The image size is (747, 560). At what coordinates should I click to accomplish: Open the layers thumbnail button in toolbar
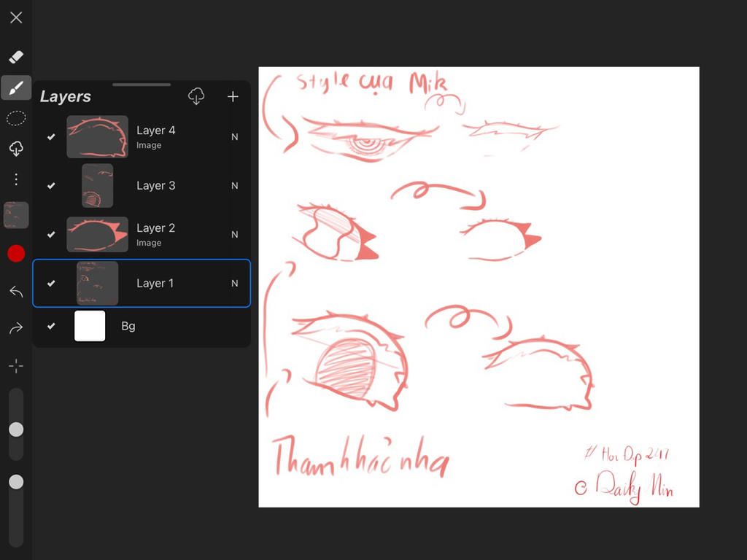16,215
